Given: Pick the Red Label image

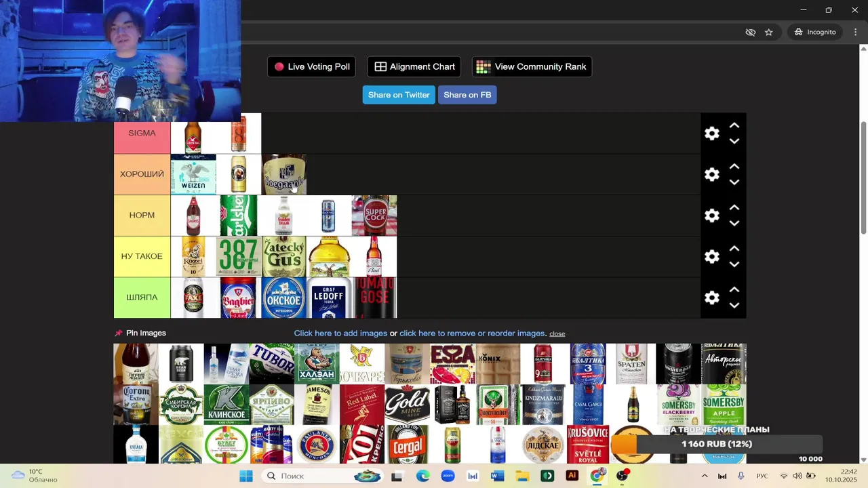Looking at the screenshot, I should (x=362, y=405).
